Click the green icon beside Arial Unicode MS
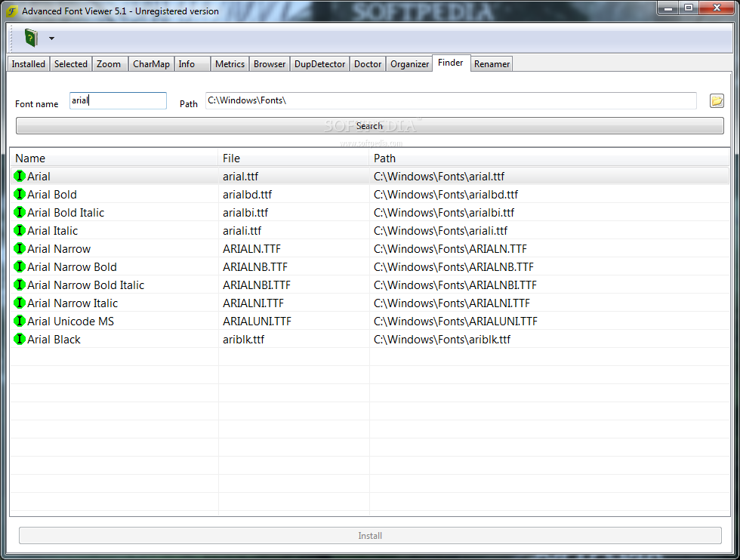This screenshot has width=740, height=560. (20, 321)
